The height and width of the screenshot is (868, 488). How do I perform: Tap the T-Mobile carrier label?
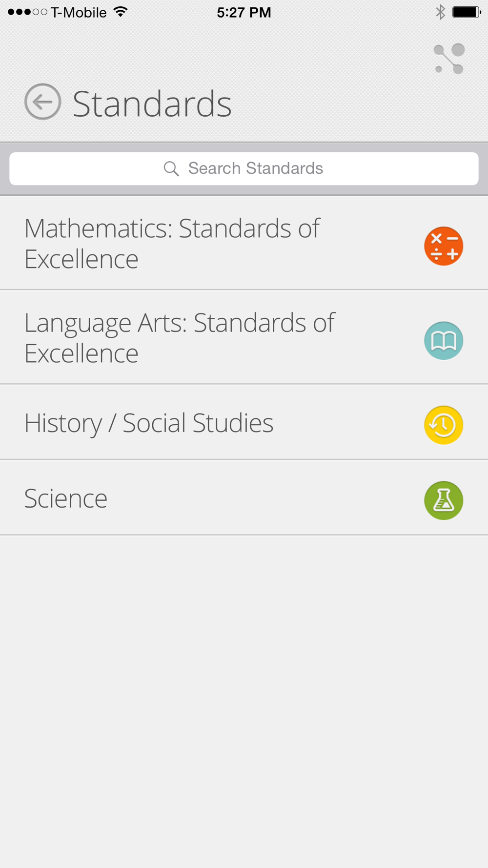tap(79, 12)
